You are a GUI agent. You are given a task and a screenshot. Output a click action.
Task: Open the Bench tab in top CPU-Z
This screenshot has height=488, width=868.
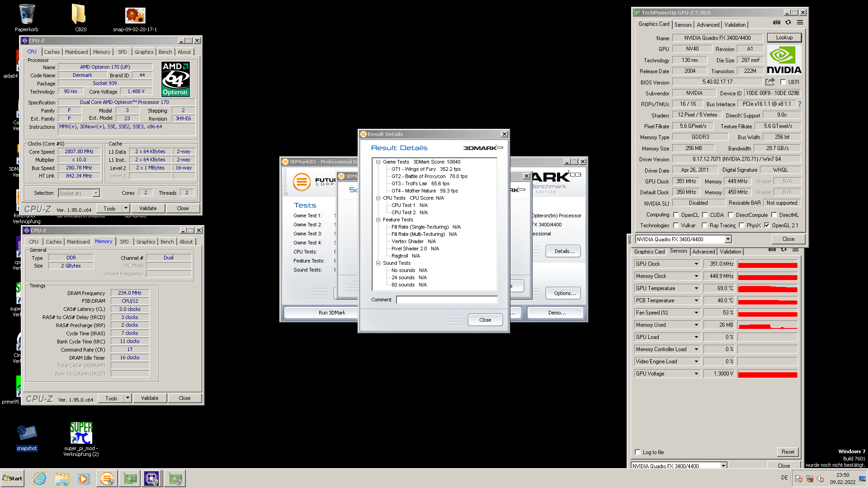165,52
